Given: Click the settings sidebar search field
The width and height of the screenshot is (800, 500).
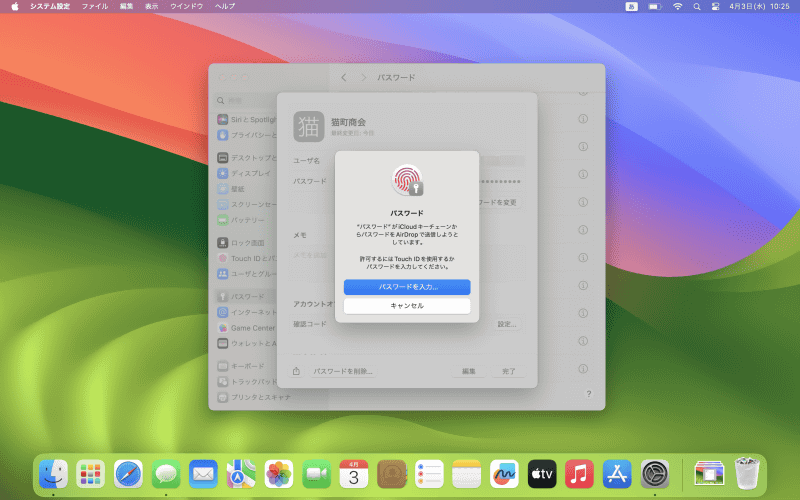Looking at the screenshot, I should coord(247,101).
